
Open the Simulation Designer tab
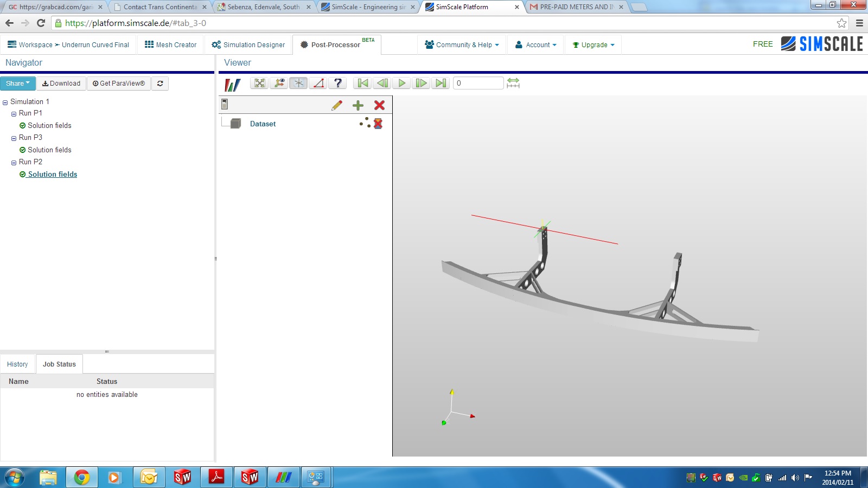pos(248,44)
